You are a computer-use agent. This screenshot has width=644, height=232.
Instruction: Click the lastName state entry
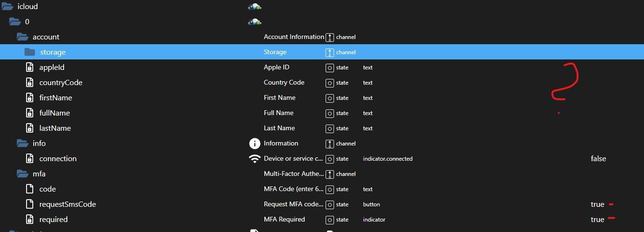coord(55,128)
